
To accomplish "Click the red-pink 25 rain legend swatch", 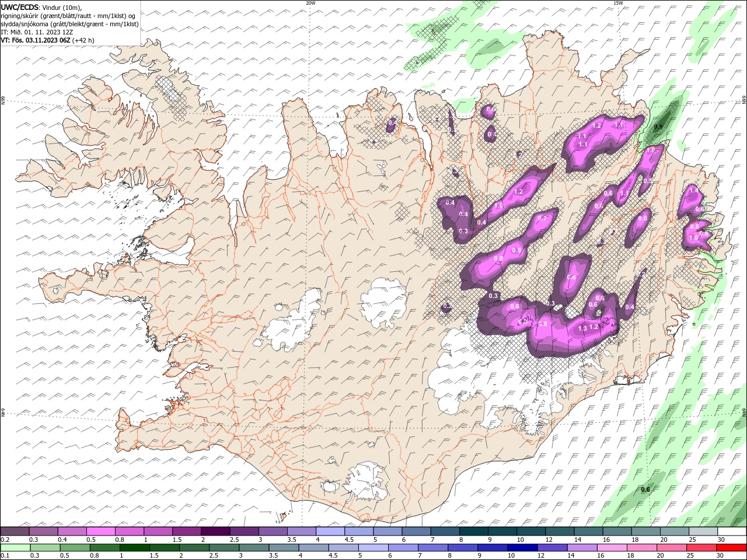I will tap(701, 548).
